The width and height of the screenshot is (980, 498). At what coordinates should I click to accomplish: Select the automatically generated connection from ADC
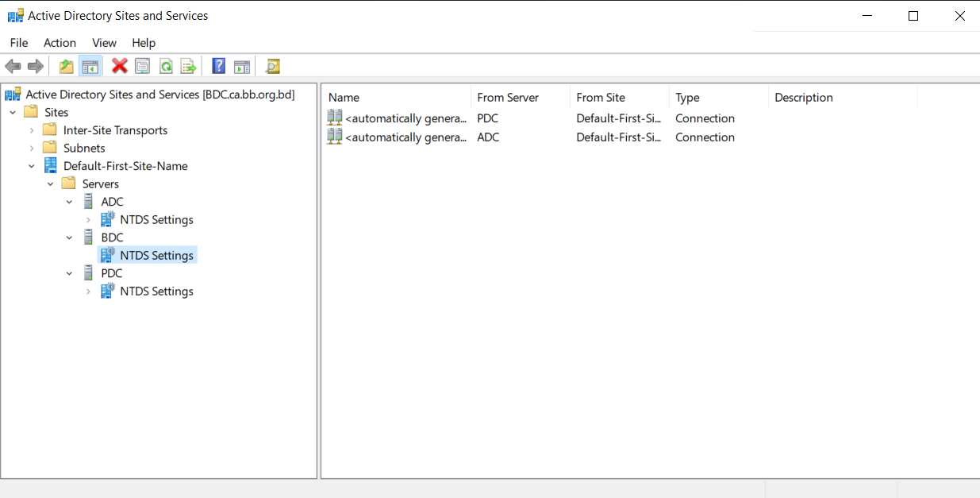click(x=406, y=137)
